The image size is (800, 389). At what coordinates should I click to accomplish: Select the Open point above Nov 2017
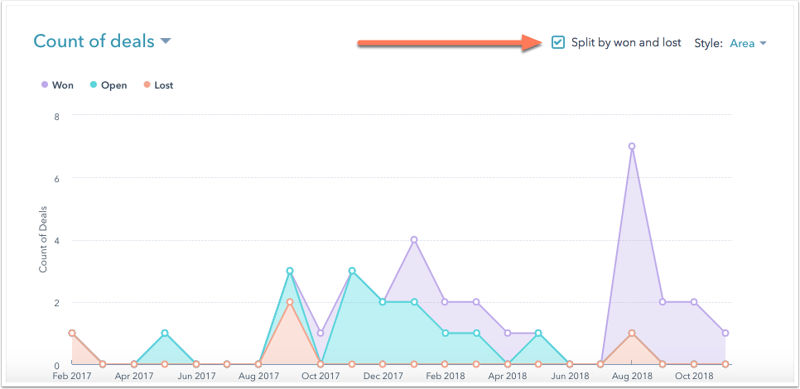coord(352,271)
